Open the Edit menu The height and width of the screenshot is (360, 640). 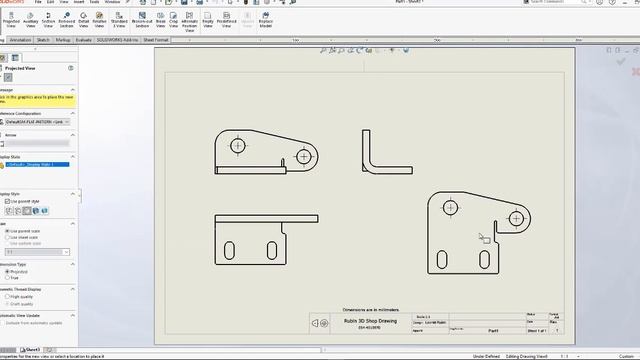(51, 2)
